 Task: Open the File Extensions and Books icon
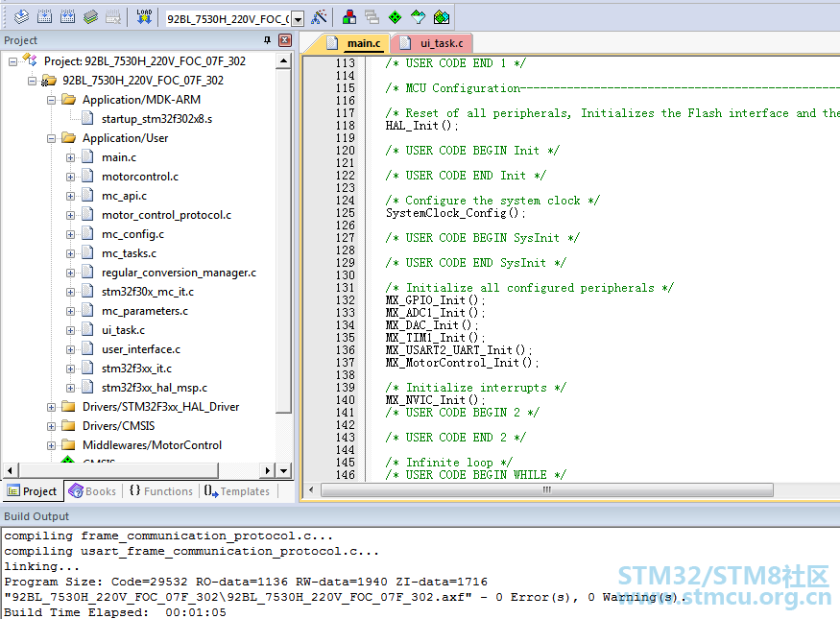click(349, 17)
